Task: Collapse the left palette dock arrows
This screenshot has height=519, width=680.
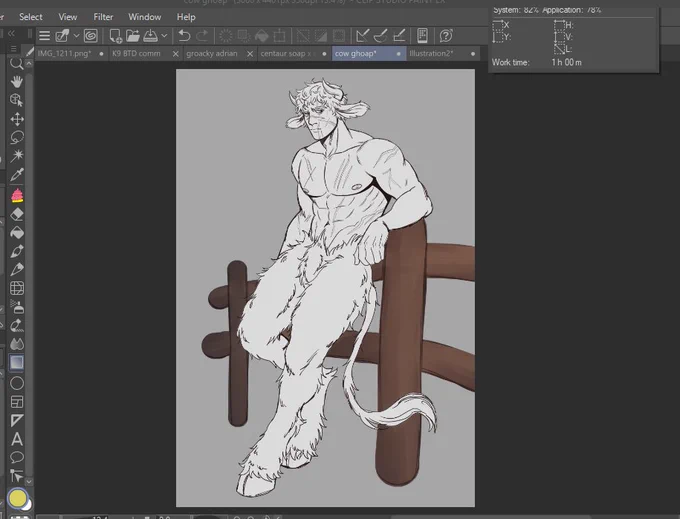Action: pyautogui.click(x=12, y=33)
